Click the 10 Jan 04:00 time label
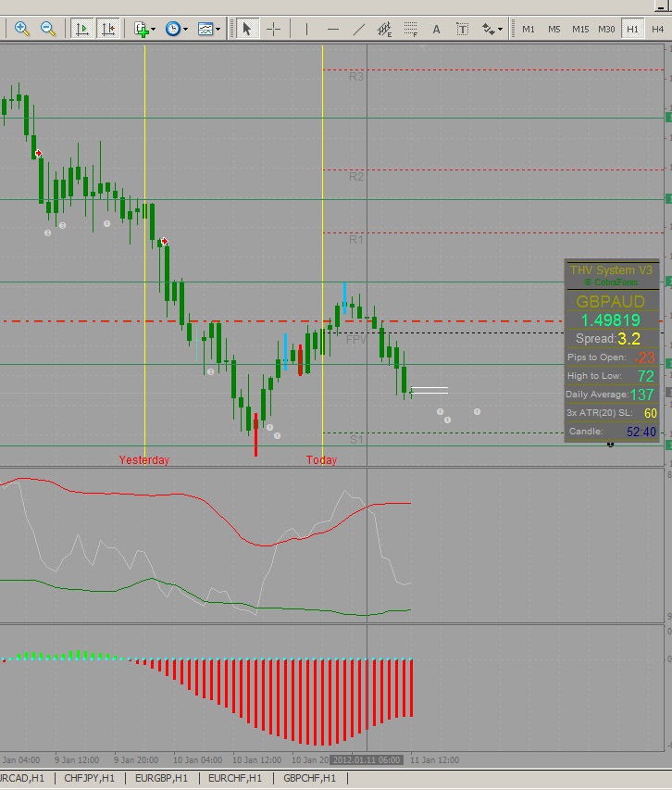The image size is (672, 790). (197, 759)
